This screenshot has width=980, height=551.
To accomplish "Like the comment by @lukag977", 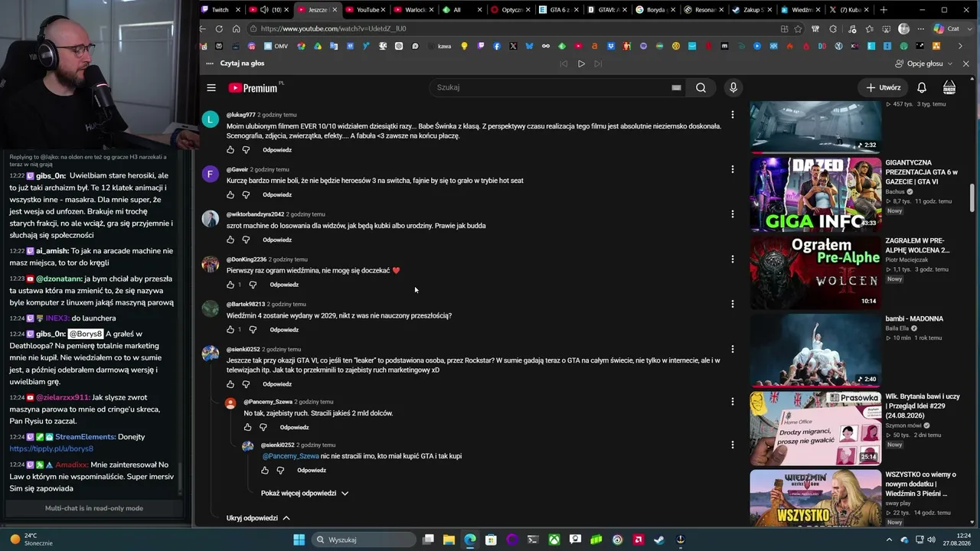I will point(230,150).
